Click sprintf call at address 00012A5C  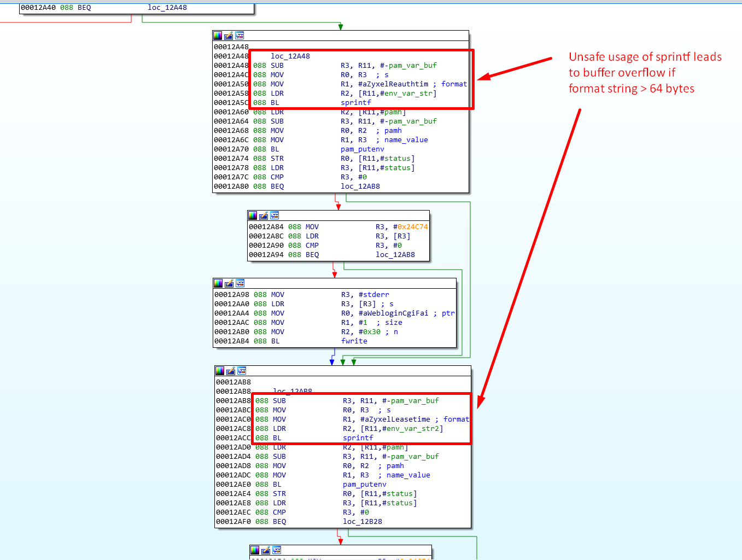point(356,103)
